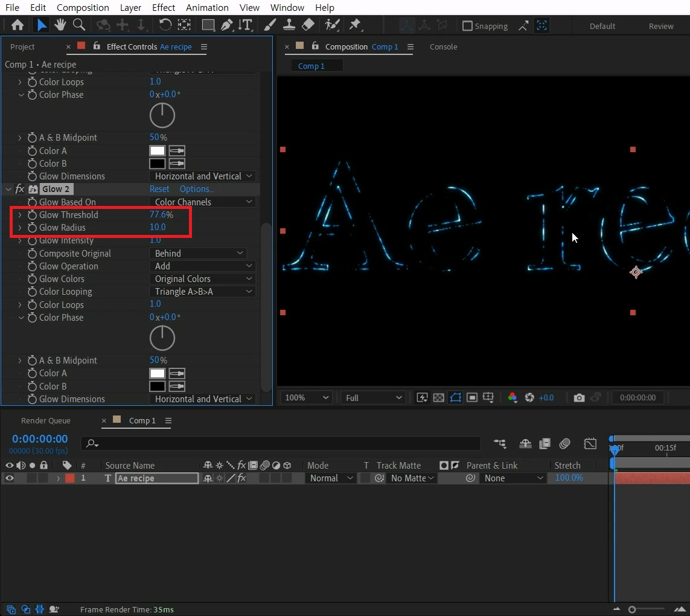The height and width of the screenshot is (616, 690).
Task: Switch to Review workspace
Action: tap(661, 26)
